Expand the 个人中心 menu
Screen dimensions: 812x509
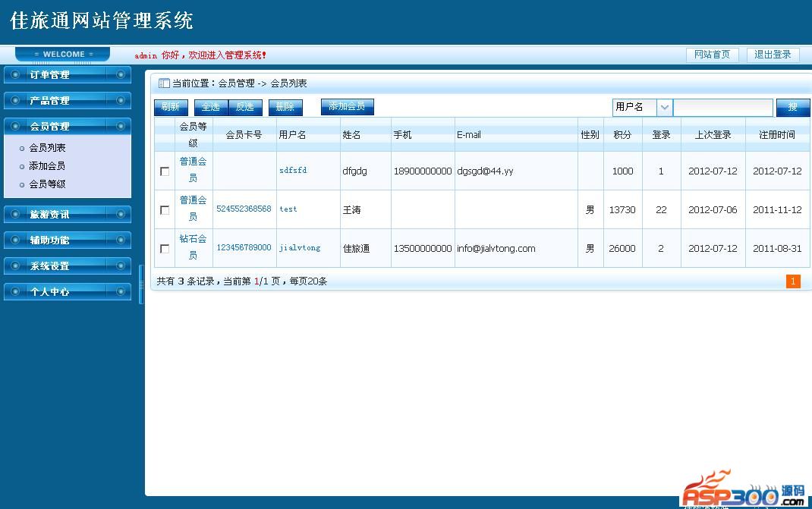click(68, 291)
